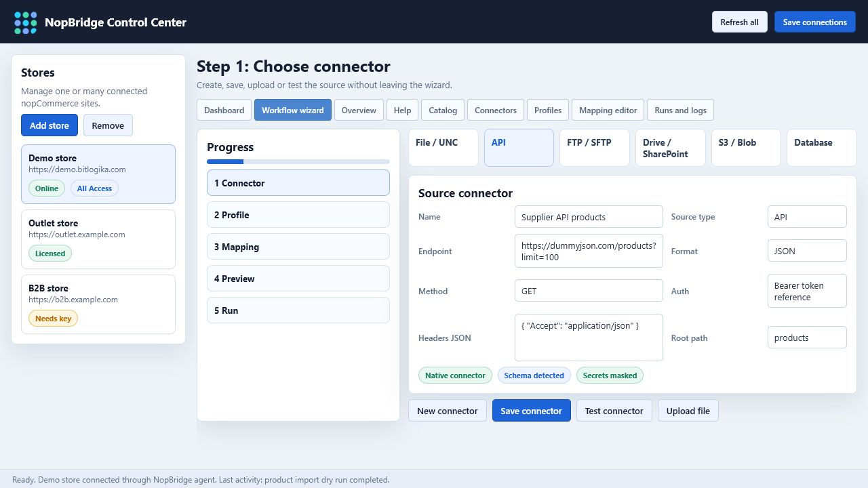
Task: Add a new store
Action: pyautogui.click(x=50, y=125)
